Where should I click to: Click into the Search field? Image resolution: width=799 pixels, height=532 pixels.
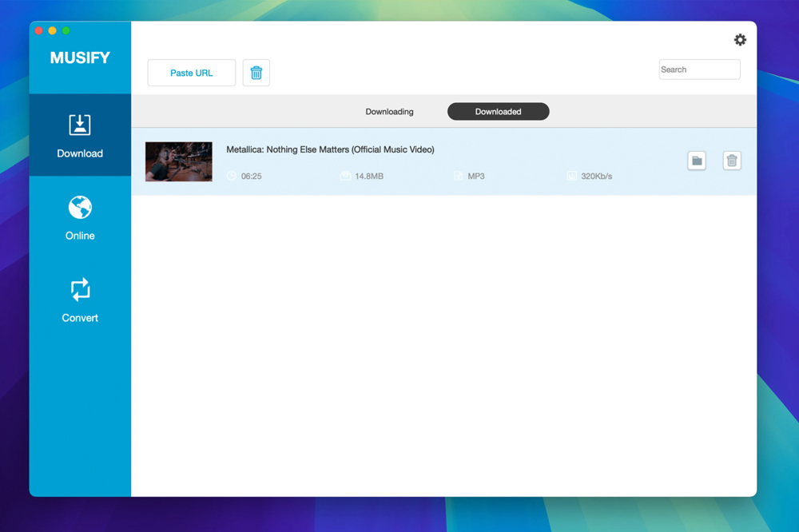(699, 69)
